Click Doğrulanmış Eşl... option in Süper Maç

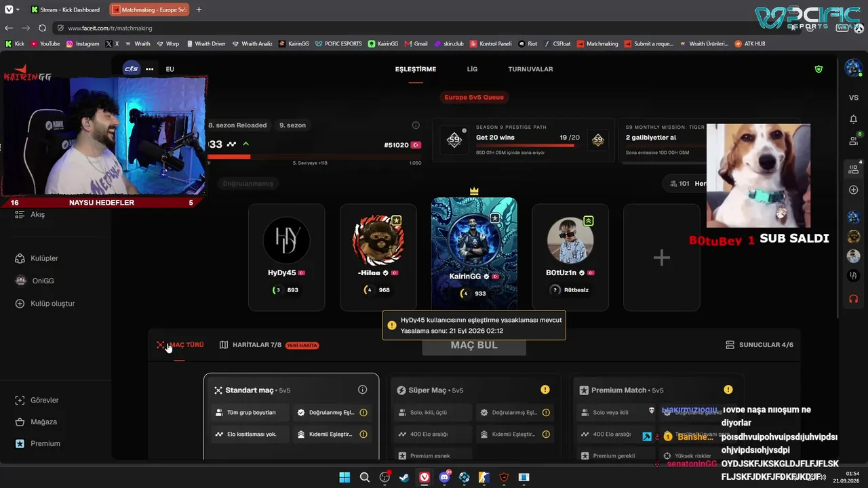pyautogui.click(x=515, y=412)
